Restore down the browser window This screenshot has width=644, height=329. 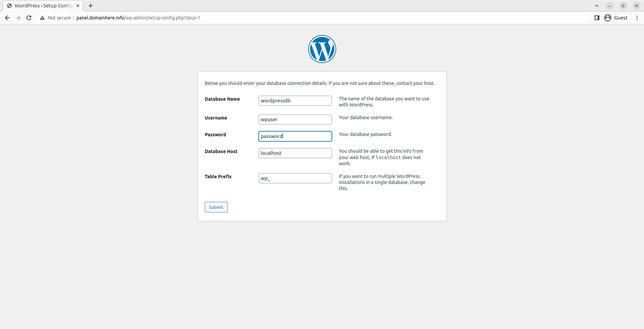pos(623,6)
